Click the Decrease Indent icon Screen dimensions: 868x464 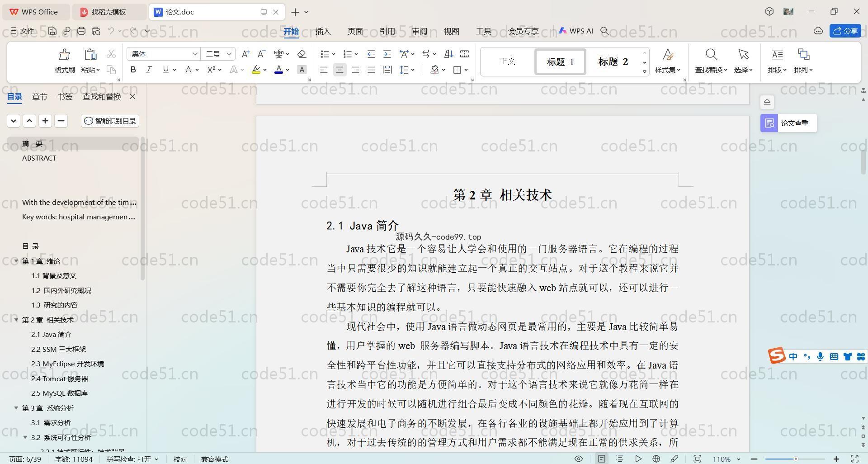371,54
